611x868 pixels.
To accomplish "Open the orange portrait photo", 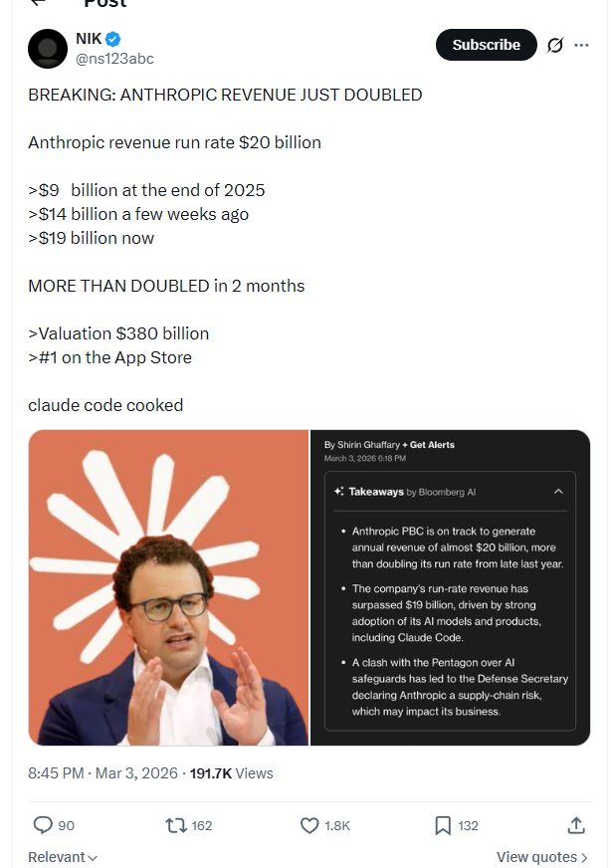I will (x=168, y=587).
